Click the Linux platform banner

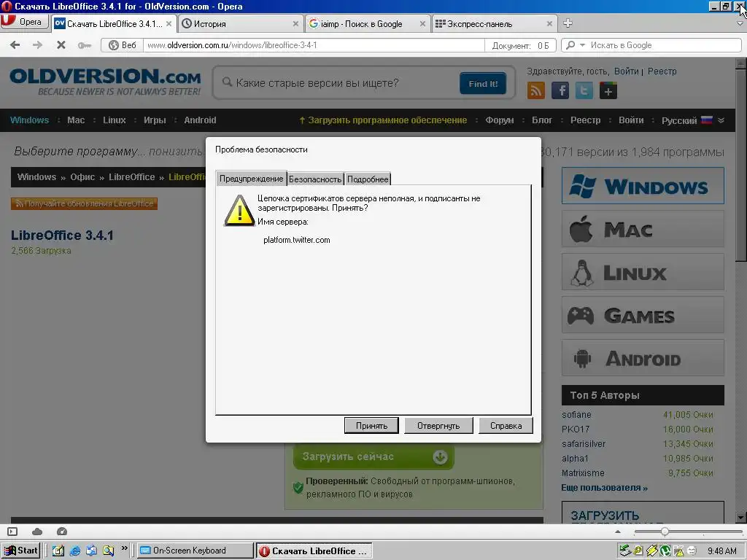643,272
